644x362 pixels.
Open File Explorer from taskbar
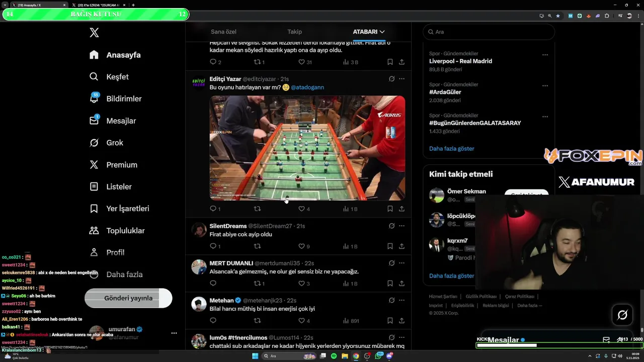pos(345,356)
